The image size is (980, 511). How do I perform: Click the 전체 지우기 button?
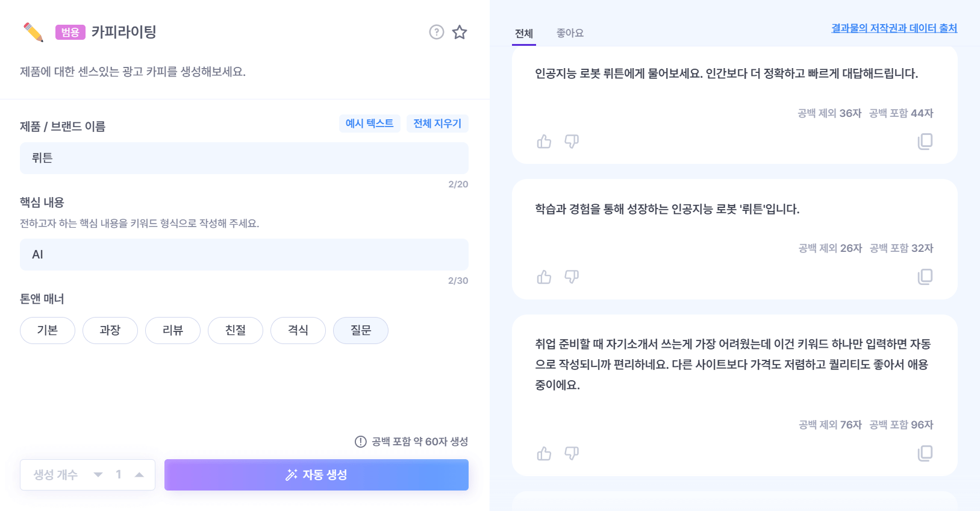[437, 124]
